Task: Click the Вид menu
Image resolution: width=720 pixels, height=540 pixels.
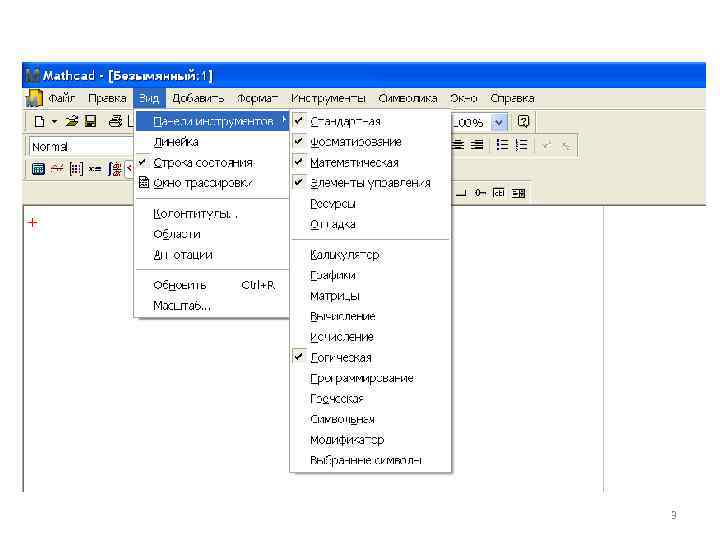Action: click(149, 98)
